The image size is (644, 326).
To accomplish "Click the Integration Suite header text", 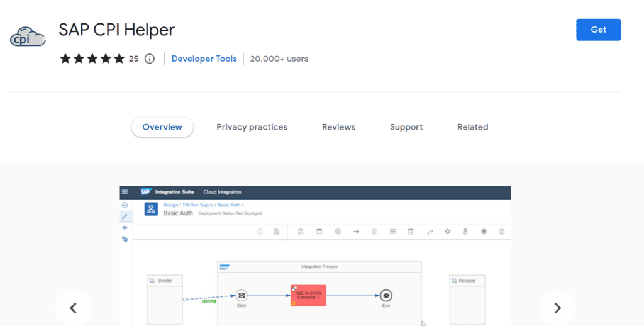I will (x=175, y=192).
